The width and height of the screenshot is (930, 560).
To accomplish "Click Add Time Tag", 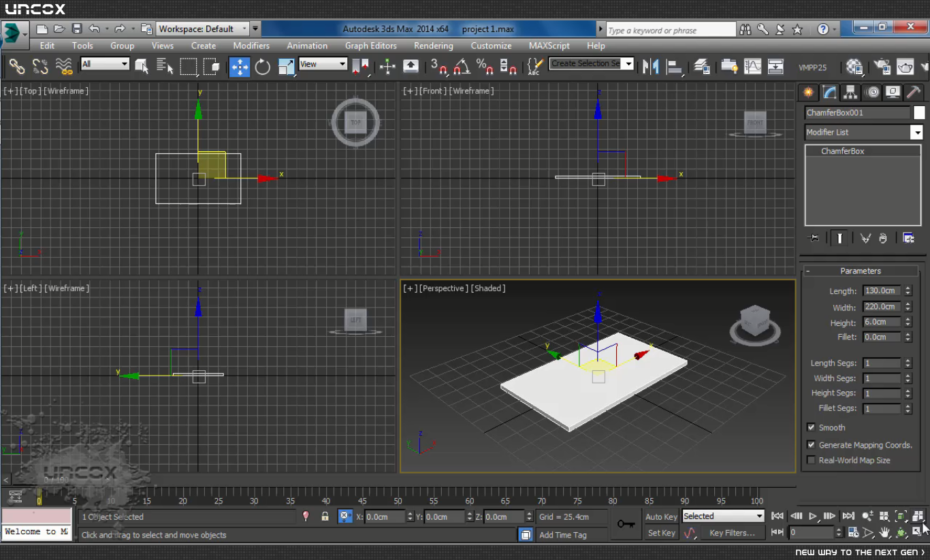I will pos(563,536).
